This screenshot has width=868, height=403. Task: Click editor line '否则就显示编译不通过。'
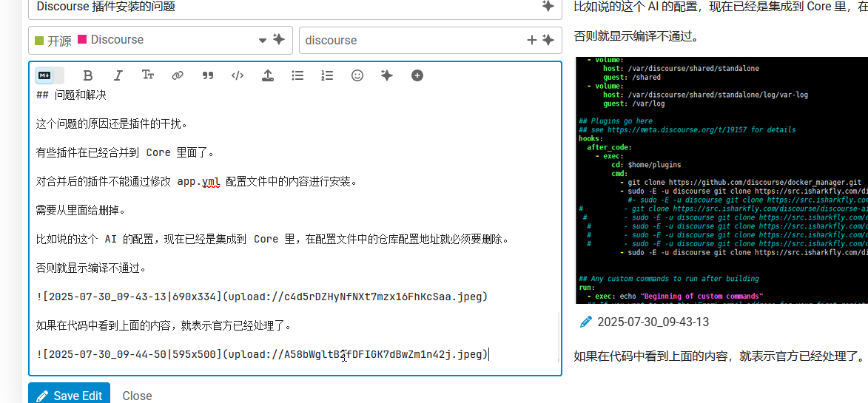point(91,268)
